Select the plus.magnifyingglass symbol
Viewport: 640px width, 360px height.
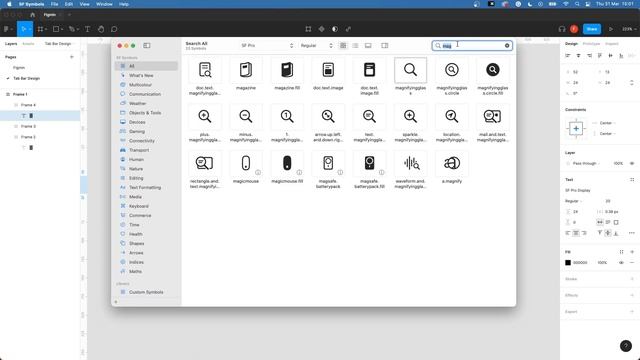click(x=204, y=117)
